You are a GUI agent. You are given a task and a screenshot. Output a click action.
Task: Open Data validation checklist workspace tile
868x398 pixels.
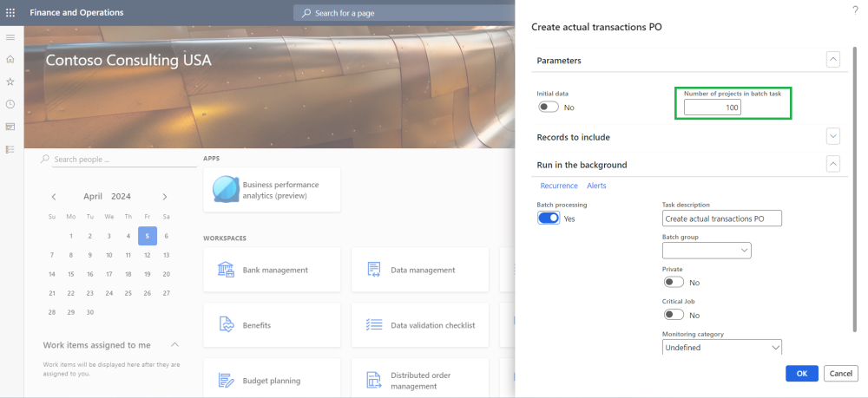coord(419,325)
